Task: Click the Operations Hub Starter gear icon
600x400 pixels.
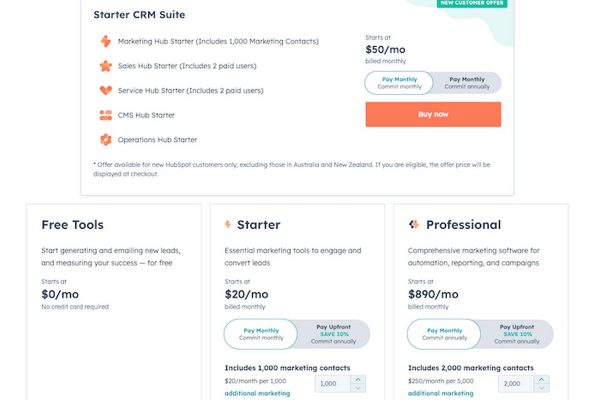Action: click(106, 140)
